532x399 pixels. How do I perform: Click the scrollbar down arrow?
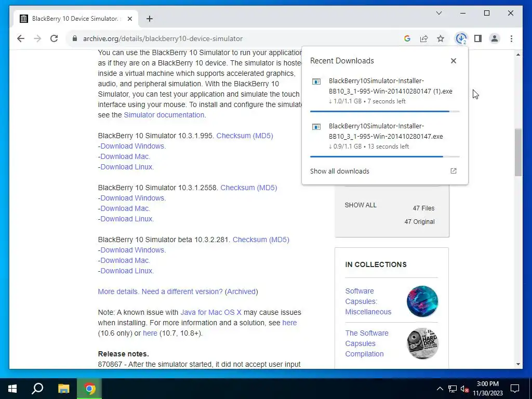[x=518, y=364]
